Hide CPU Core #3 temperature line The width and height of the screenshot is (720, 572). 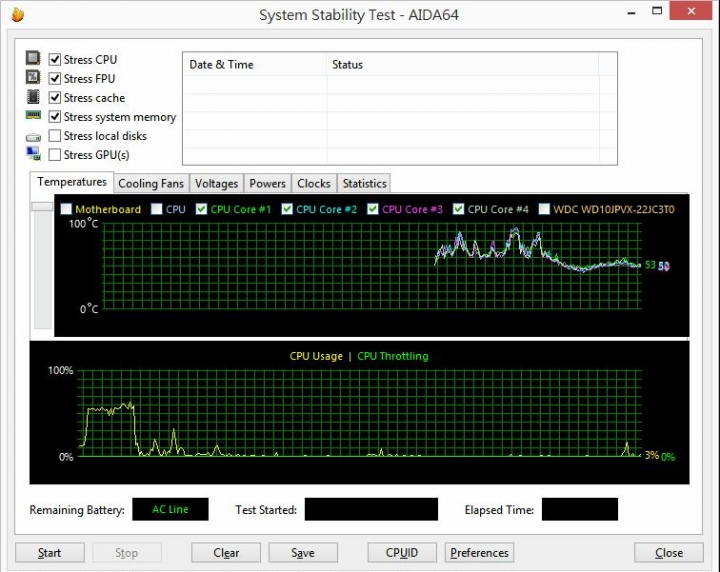pos(373,209)
